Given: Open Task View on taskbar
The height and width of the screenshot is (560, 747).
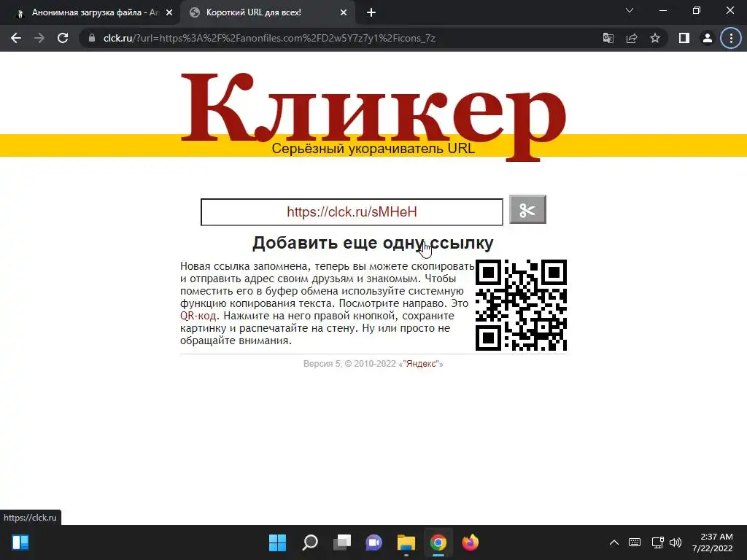Looking at the screenshot, I should point(341,542).
